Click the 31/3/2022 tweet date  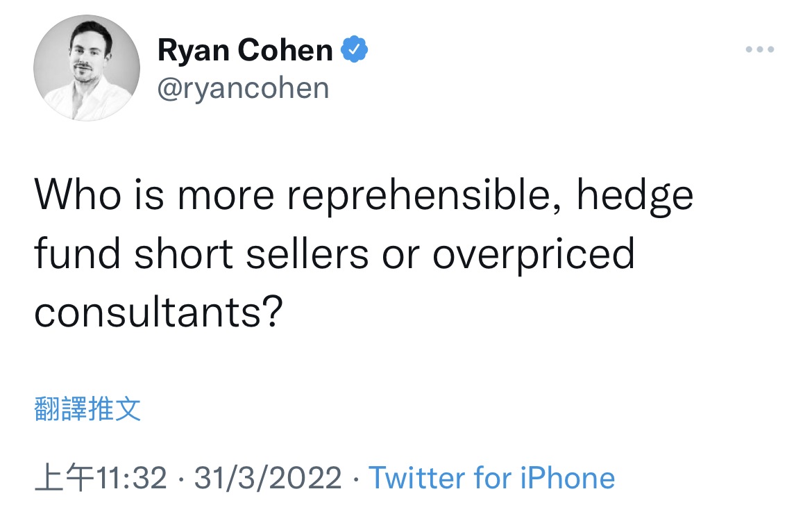point(268,477)
